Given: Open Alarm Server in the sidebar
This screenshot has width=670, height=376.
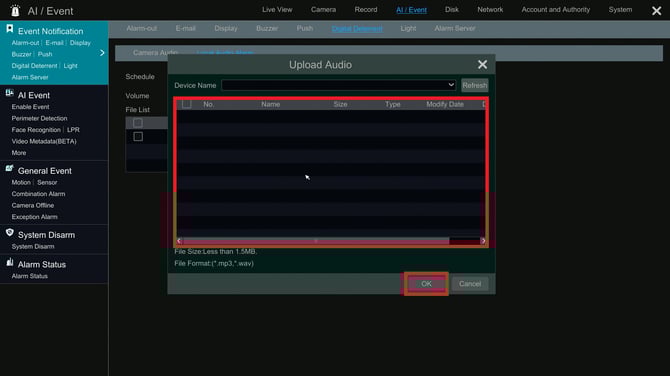Looking at the screenshot, I should (x=30, y=77).
